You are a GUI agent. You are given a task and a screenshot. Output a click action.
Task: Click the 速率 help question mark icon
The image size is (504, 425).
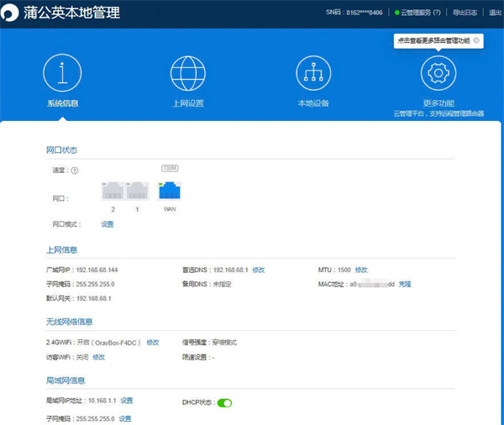tap(75, 171)
